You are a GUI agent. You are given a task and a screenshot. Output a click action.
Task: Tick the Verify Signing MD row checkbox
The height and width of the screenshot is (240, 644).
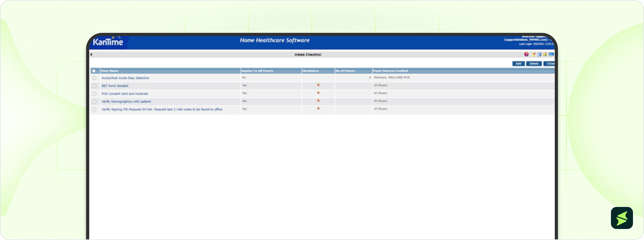point(94,109)
